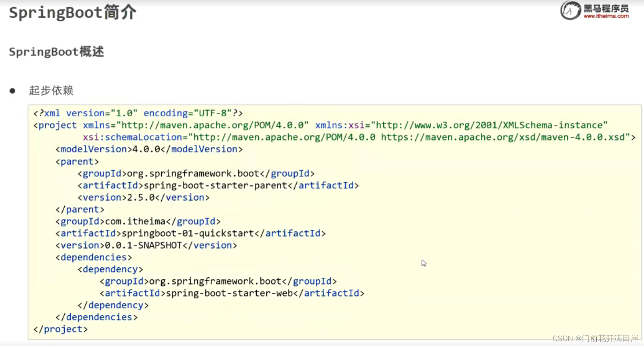Click the opening '<dependencies>' tag
Viewport: 644px width, 346px height.
click(94, 257)
